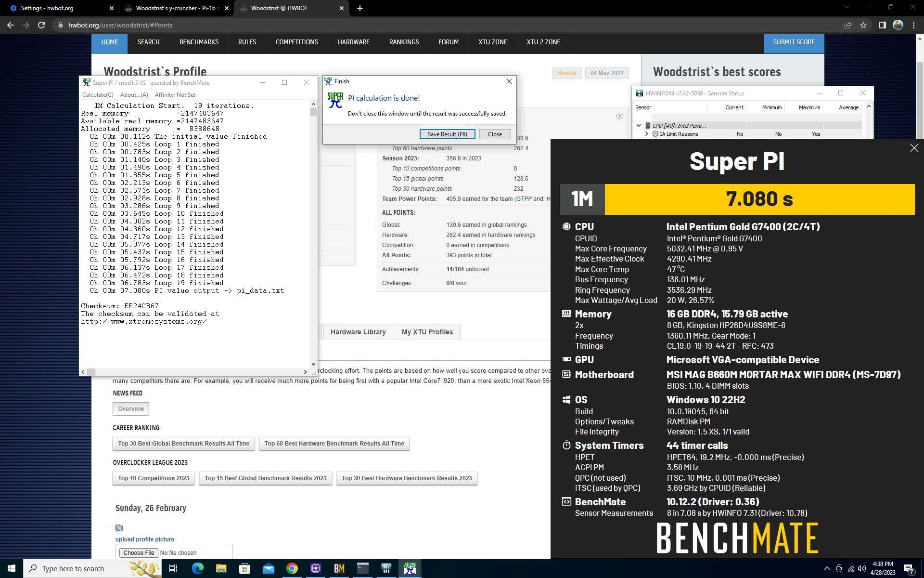Open the Windows Start menu
This screenshot has height=578, width=924.
pyautogui.click(x=12, y=568)
